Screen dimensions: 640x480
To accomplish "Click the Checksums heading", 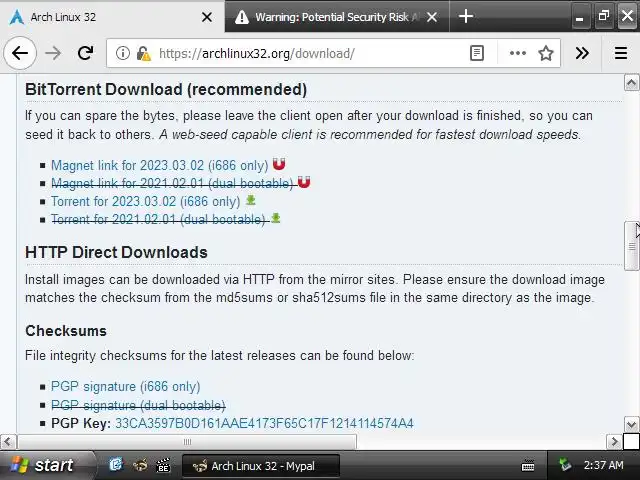I will (x=66, y=331).
